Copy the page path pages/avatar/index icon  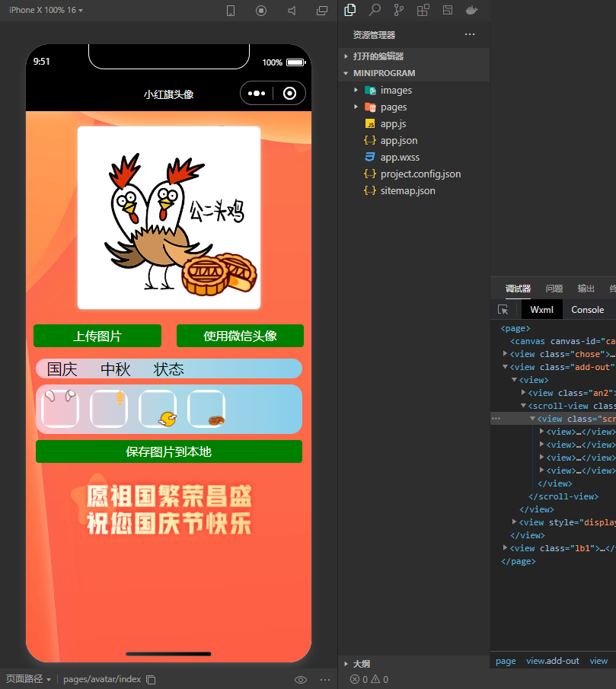pyautogui.click(x=151, y=680)
